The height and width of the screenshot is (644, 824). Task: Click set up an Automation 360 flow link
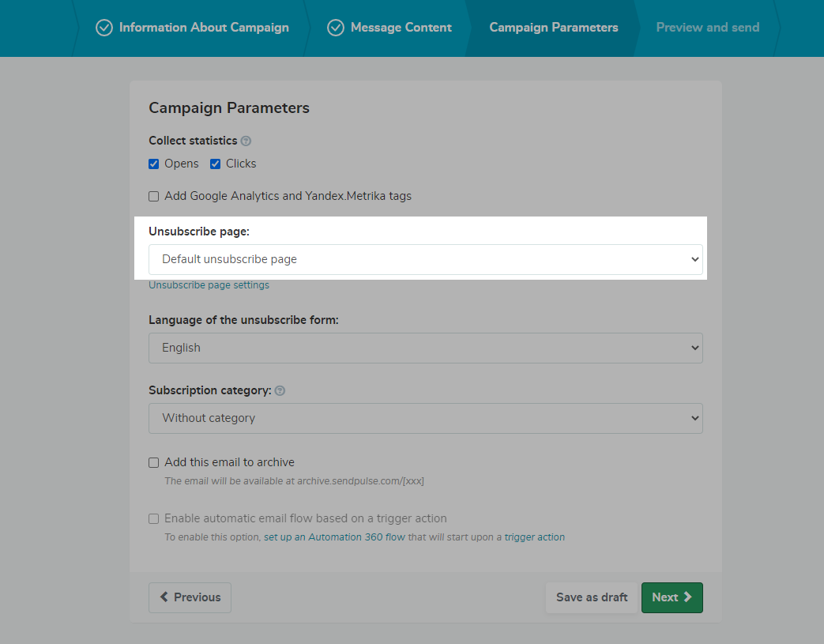click(x=334, y=537)
